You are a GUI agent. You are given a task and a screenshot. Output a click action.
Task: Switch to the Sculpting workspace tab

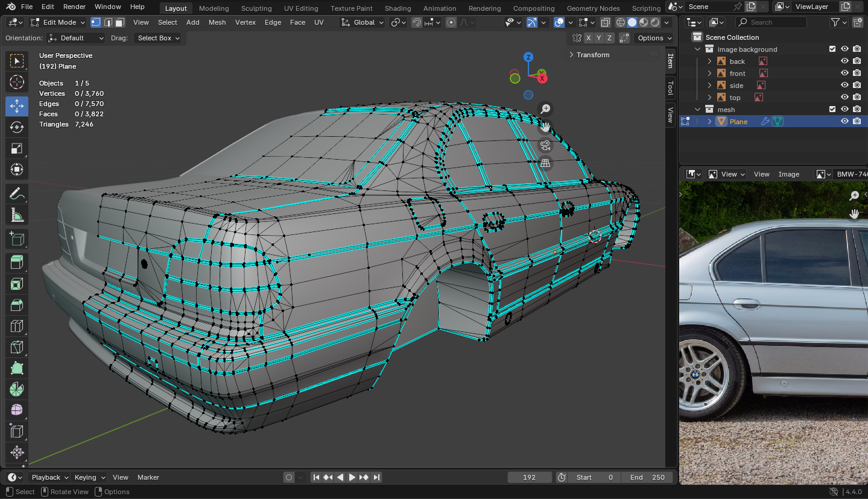point(256,8)
